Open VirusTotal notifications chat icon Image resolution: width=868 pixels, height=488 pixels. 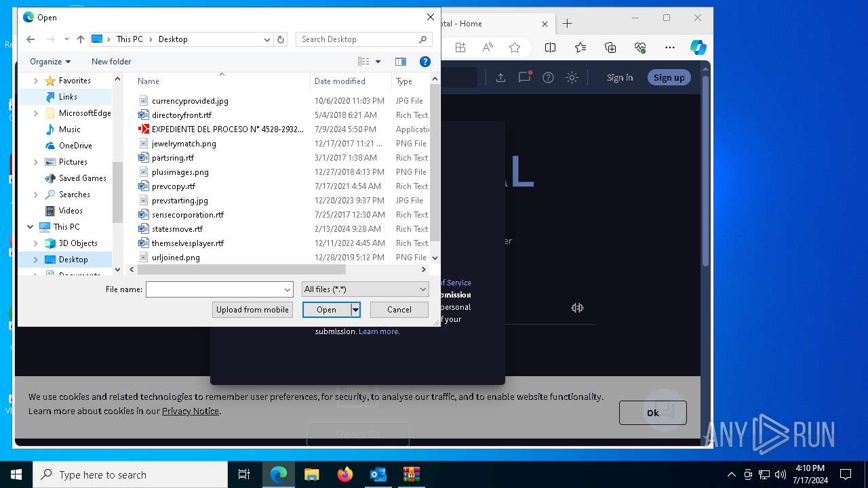click(x=525, y=77)
